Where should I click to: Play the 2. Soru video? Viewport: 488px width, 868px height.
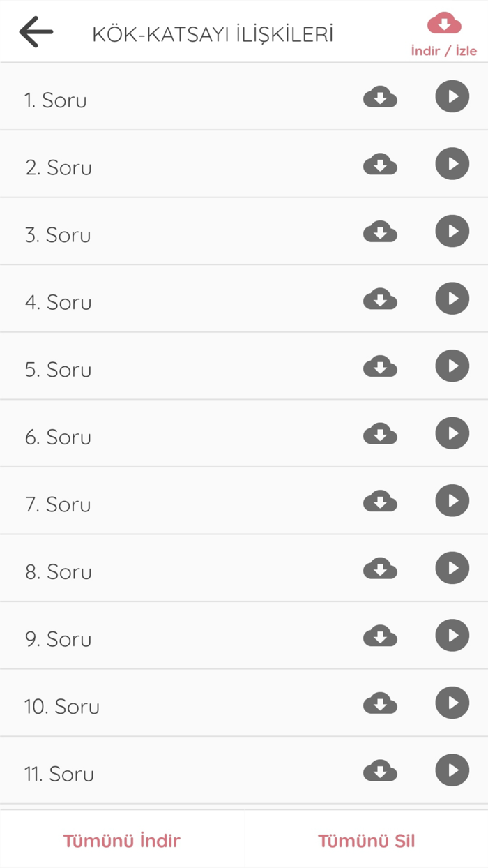click(x=452, y=164)
